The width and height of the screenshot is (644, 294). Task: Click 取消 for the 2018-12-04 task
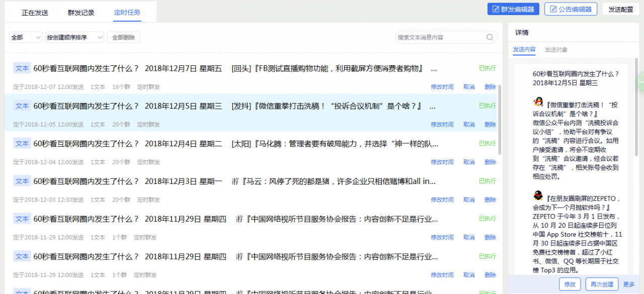[469, 162]
